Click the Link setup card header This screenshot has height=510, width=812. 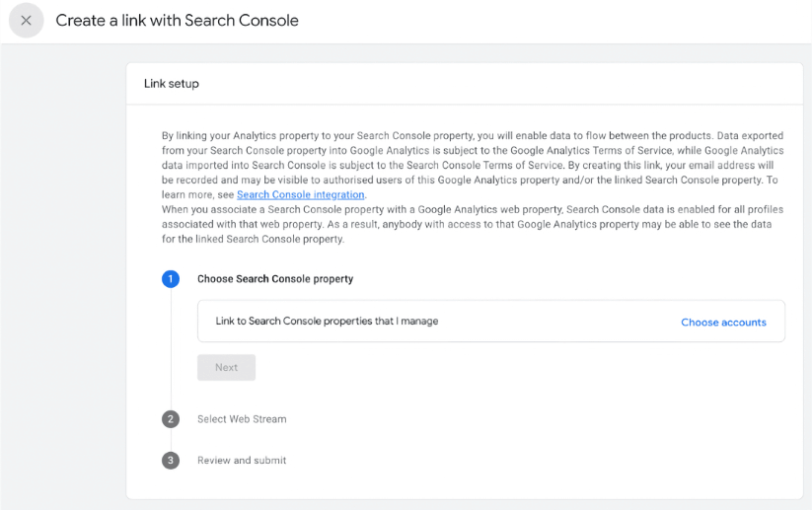point(172,84)
